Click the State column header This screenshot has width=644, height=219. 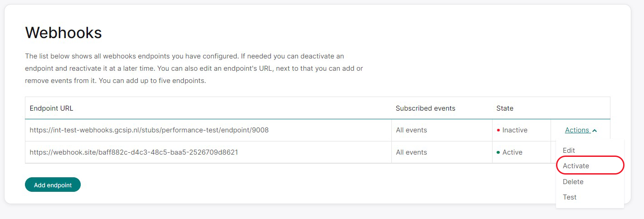[505, 108]
